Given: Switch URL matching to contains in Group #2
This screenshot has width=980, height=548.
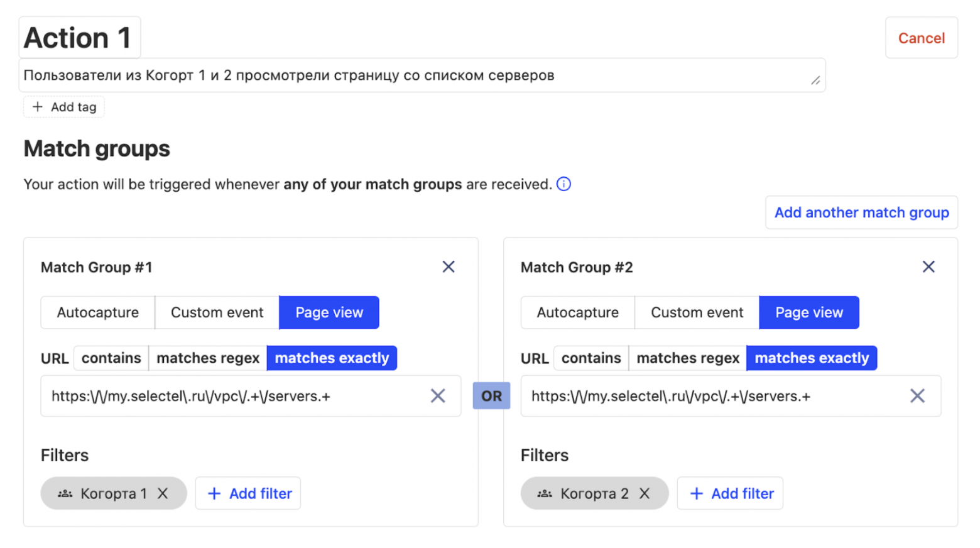Looking at the screenshot, I should 591,358.
